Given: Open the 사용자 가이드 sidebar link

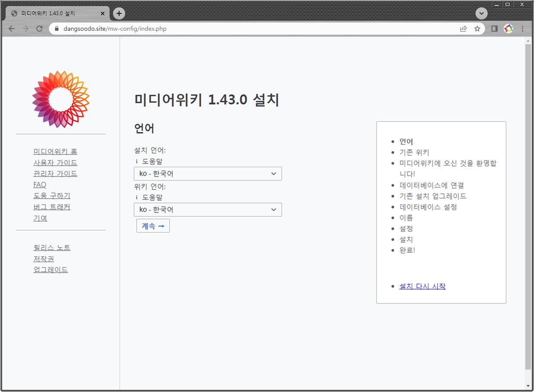Looking at the screenshot, I should pos(55,163).
